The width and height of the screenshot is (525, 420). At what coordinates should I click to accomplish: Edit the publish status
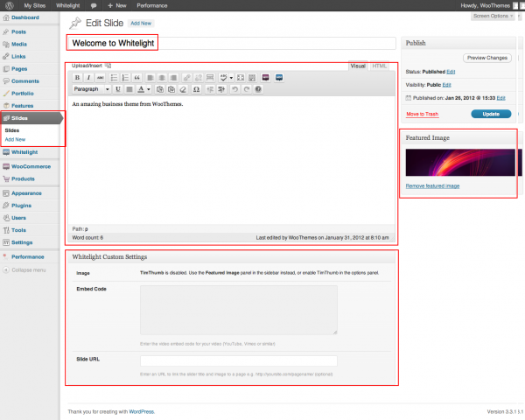(451, 72)
